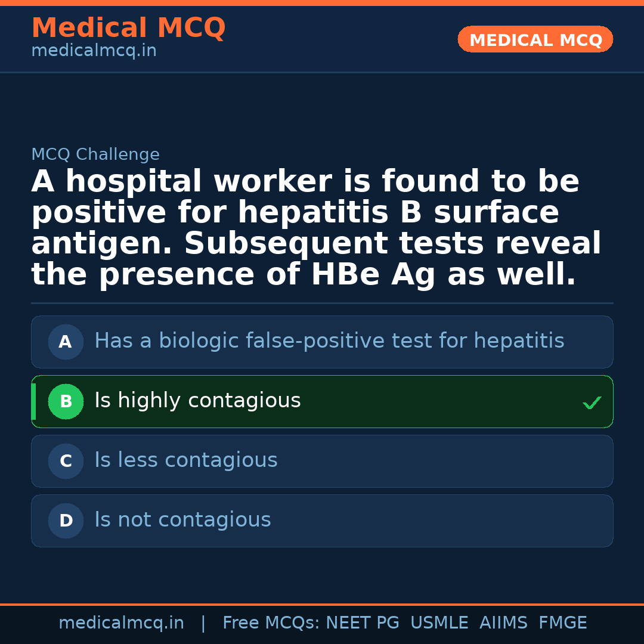The height and width of the screenshot is (644, 644).
Task: Open the medicalmcq.in link in footer
Action: (x=121, y=623)
